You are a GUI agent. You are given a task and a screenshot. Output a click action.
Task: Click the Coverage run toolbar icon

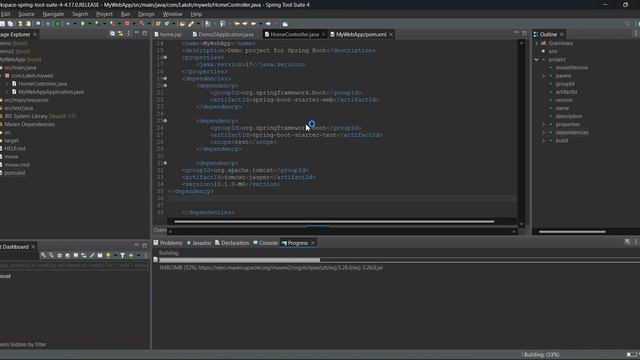tap(98, 24)
